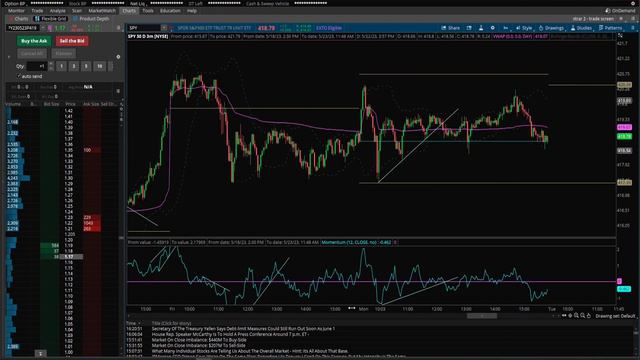Click the magenta VWAP price label on axis
The width and height of the screenshot is (640, 360).
[x=624, y=127]
